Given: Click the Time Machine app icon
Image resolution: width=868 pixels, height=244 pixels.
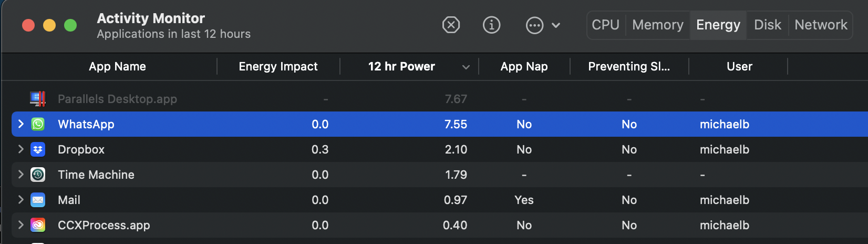Looking at the screenshot, I should click(38, 175).
